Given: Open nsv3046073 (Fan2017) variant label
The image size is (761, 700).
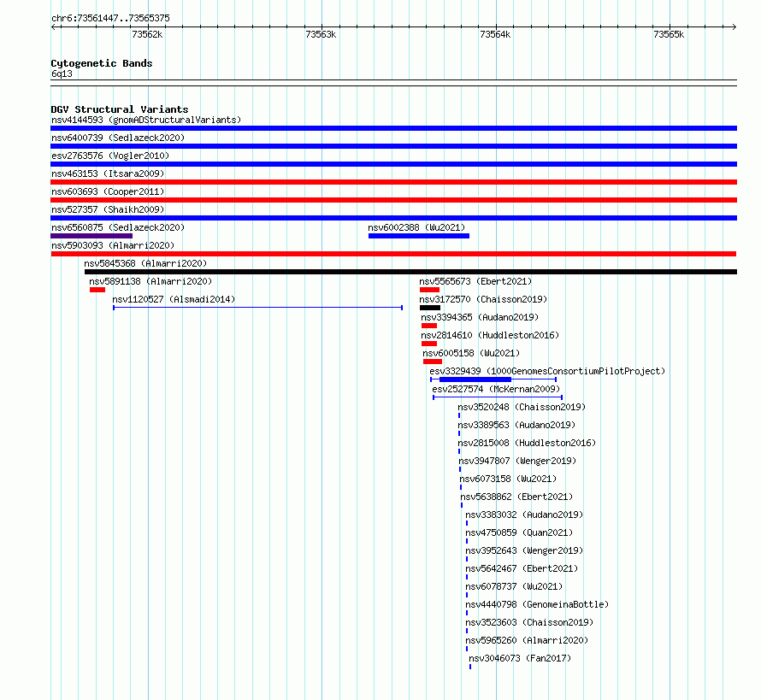Looking at the screenshot, I should [x=520, y=658].
